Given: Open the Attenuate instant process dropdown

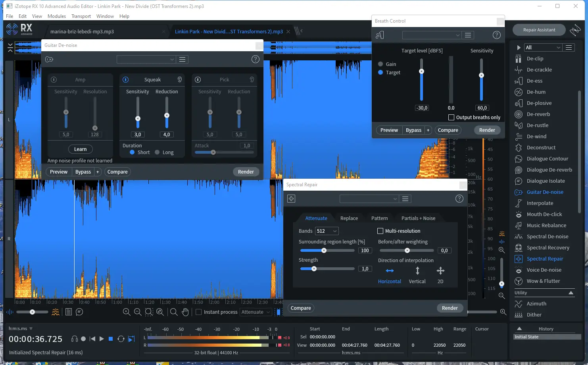Looking at the screenshot, I should [256, 312].
